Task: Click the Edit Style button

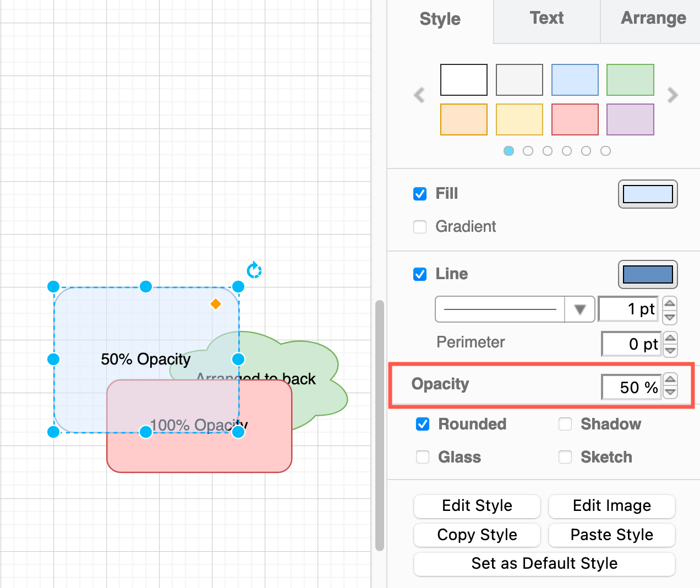Action: click(x=477, y=506)
